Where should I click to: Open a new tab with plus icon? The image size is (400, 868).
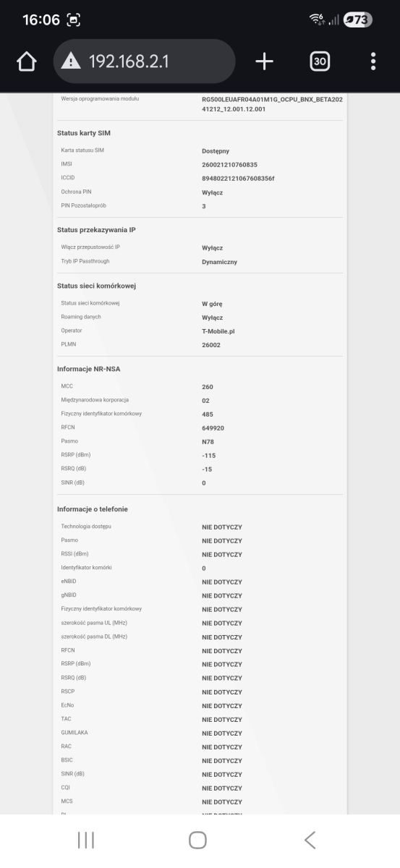pyautogui.click(x=265, y=61)
